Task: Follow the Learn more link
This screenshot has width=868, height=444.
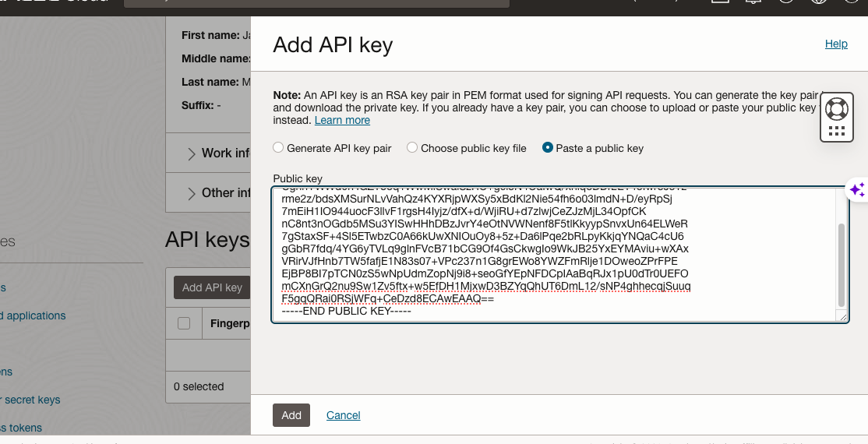Action: pos(342,121)
